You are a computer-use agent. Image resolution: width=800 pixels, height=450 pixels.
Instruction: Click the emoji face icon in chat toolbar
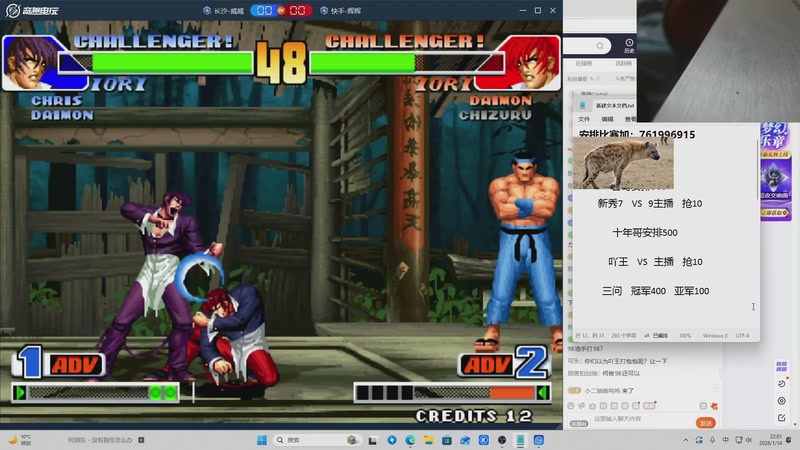click(x=570, y=406)
